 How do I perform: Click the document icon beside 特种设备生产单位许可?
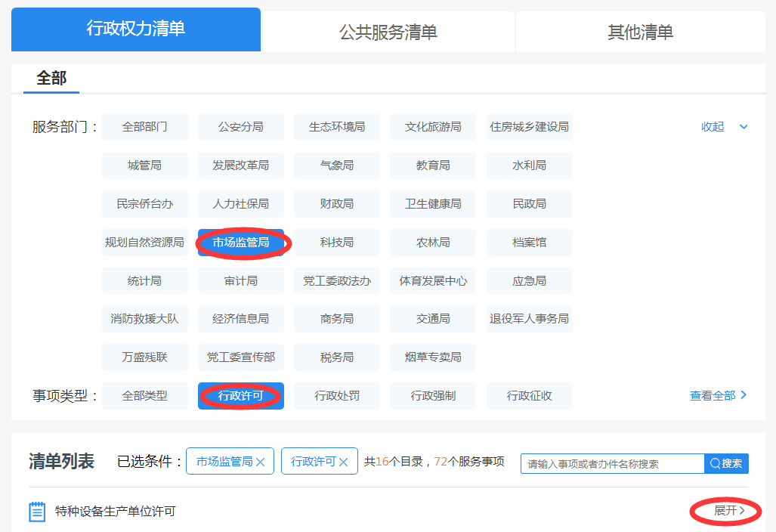tap(36, 512)
